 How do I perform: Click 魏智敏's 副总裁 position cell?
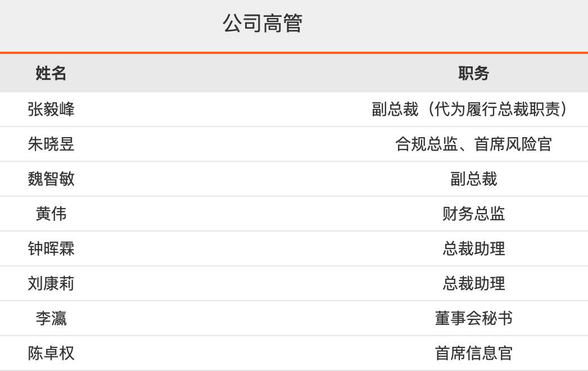point(473,179)
